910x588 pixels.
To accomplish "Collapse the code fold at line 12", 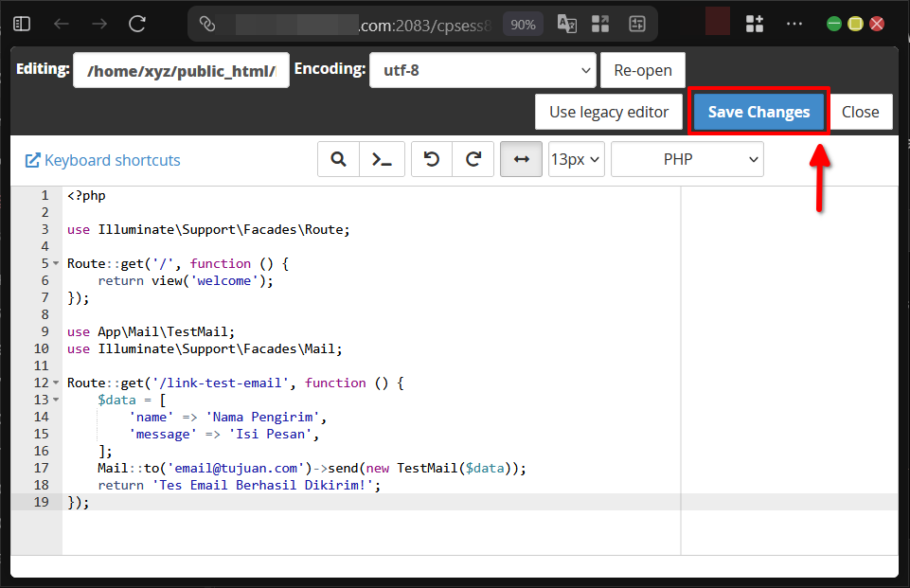I will (x=56, y=383).
